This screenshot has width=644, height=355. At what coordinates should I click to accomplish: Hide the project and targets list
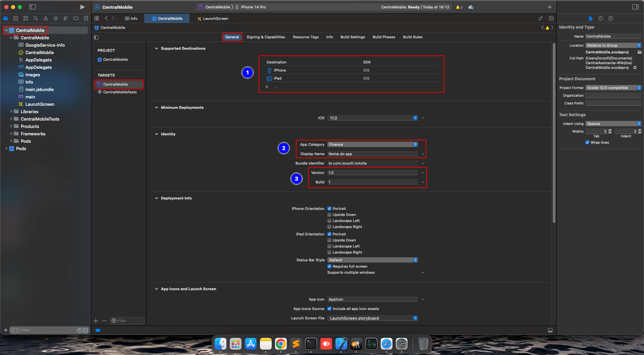pyautogui.click(x=96, y=37)
